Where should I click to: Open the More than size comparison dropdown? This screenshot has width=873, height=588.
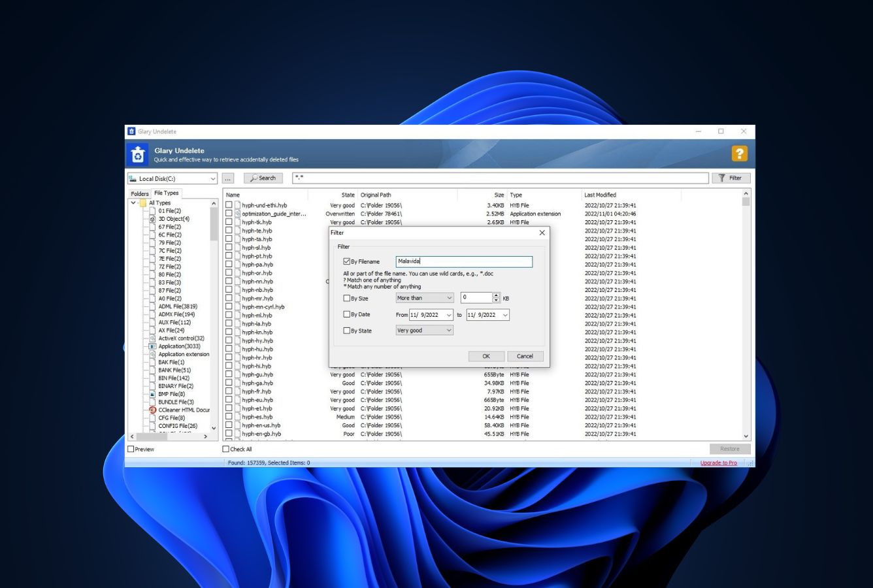[x=449, y=298]
